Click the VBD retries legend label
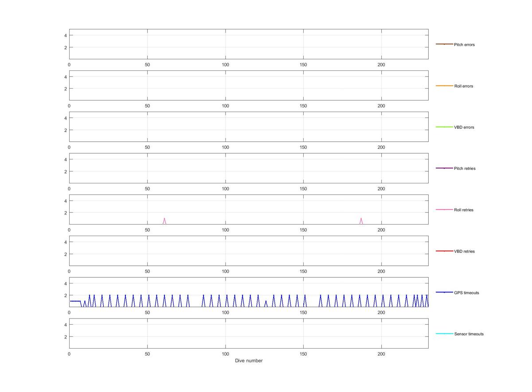This screenshot has width=532, height=392. click(464, 251)
